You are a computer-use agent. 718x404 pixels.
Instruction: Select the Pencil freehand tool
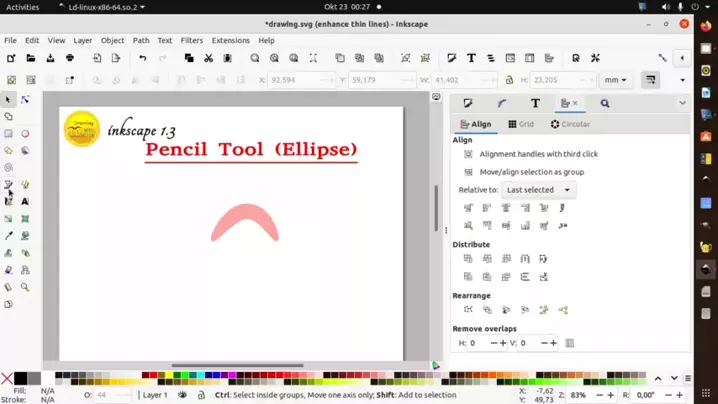(9, 184)
